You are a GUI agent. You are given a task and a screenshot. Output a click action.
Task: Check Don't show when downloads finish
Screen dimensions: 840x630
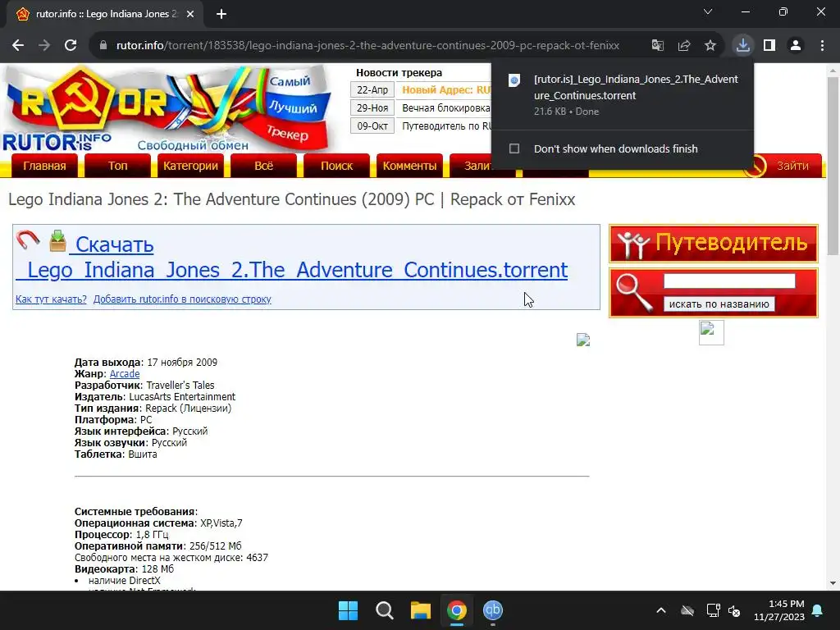tap(514, 148)
